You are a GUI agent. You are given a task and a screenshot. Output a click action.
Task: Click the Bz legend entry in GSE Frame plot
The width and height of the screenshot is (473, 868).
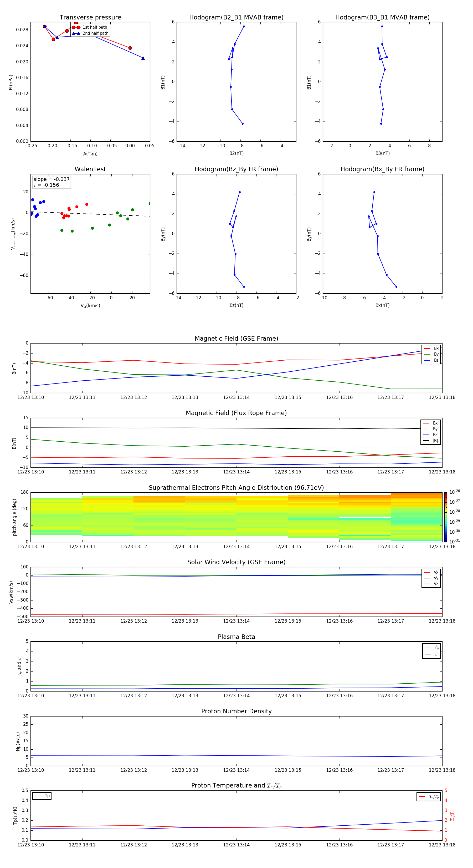point(431,360)
